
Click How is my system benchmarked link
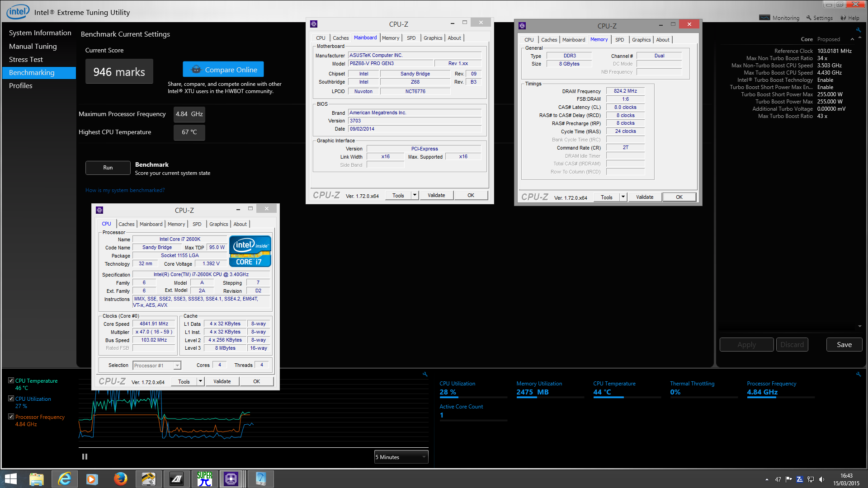[125, 190]
